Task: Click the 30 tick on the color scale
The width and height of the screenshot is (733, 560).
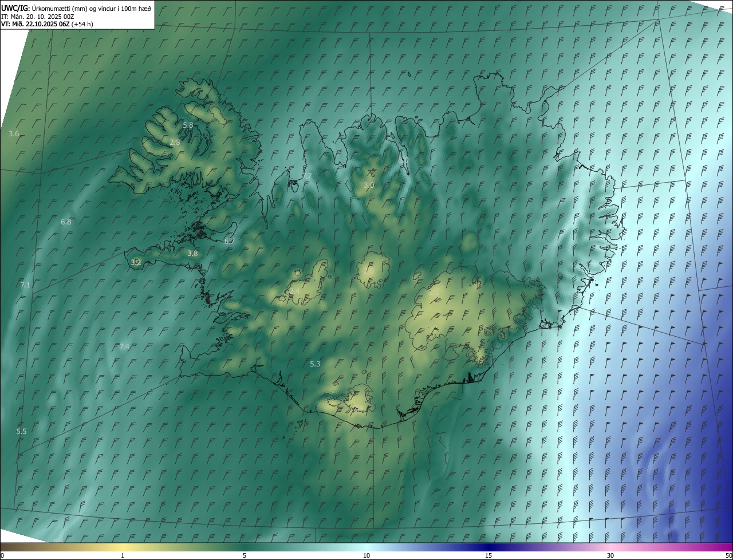Action: tap(610, 555)
